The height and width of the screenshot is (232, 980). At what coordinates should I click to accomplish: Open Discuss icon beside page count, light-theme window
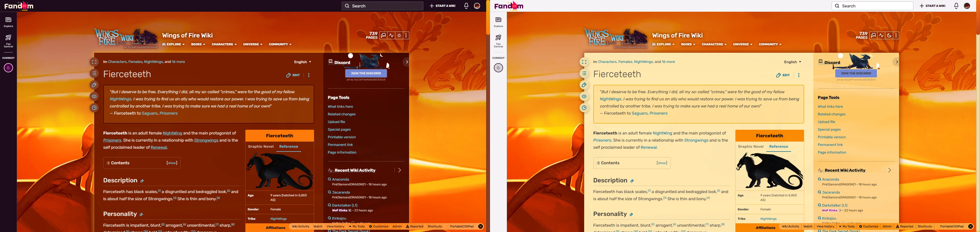click(874, 35)
